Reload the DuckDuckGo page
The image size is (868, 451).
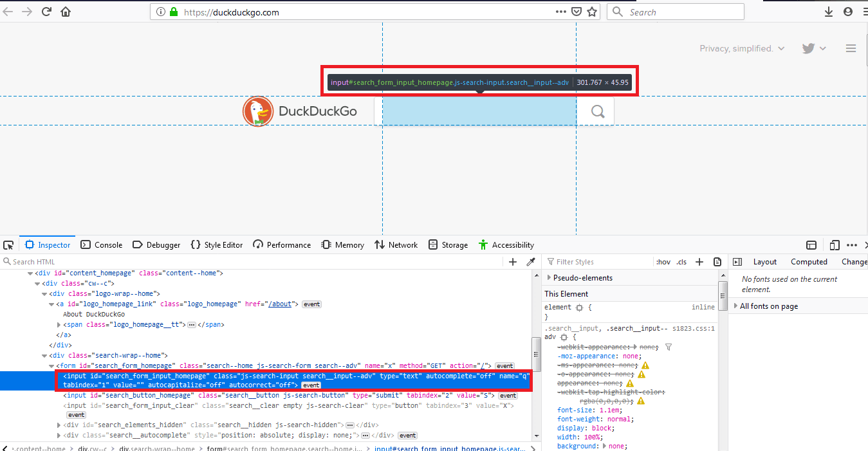pos(46,11)
